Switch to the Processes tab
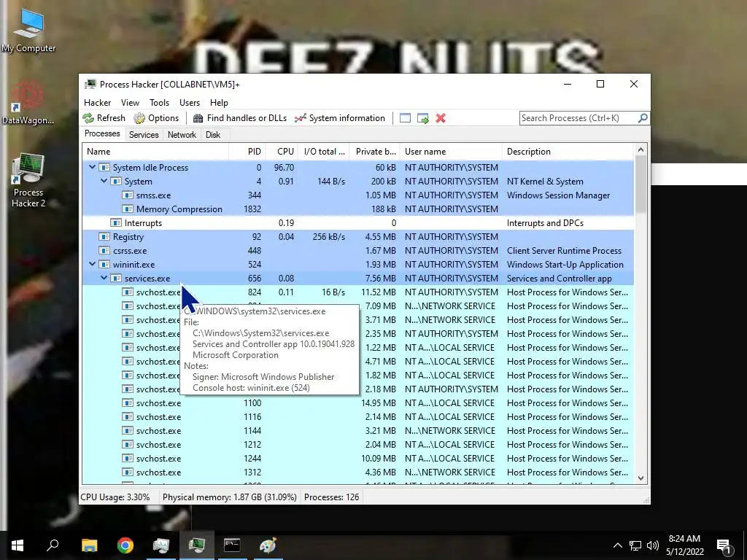This screenshot has width=747, height=560. pos(102,134)
